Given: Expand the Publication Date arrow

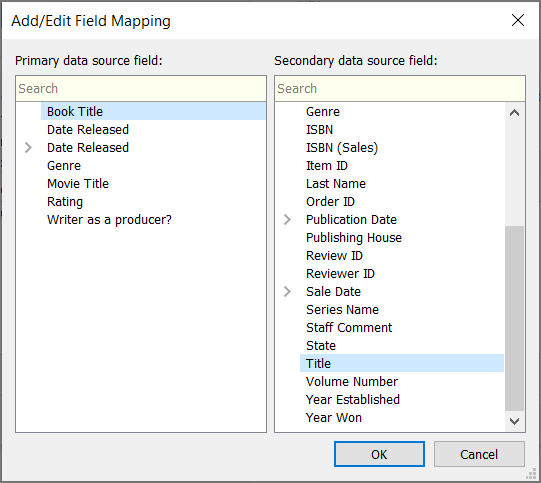Looking at the screenshot, I should [287, 219].
